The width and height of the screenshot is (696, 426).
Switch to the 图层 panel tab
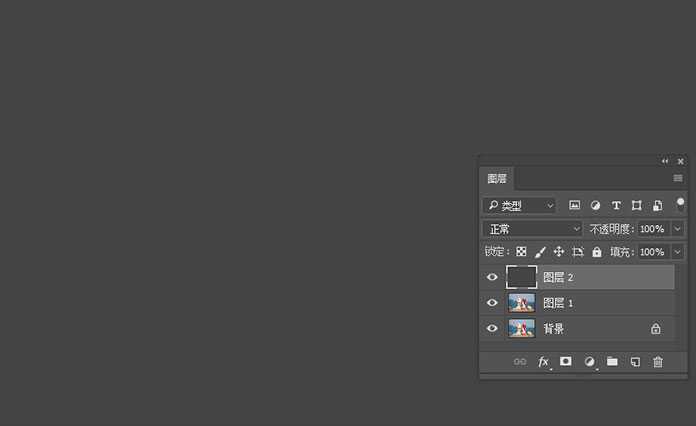coord(497,179)
